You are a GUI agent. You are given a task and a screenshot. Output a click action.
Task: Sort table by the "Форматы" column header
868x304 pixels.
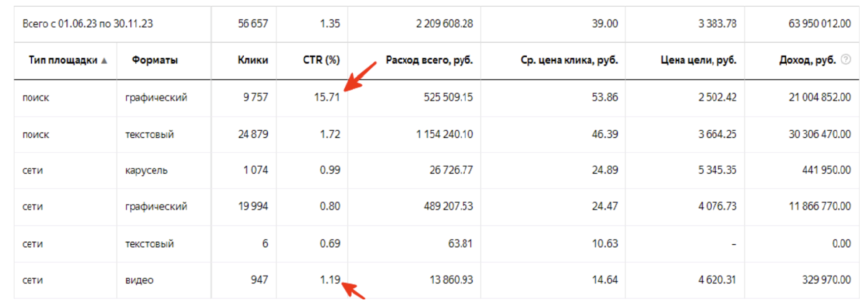click(x=155, y=60)
